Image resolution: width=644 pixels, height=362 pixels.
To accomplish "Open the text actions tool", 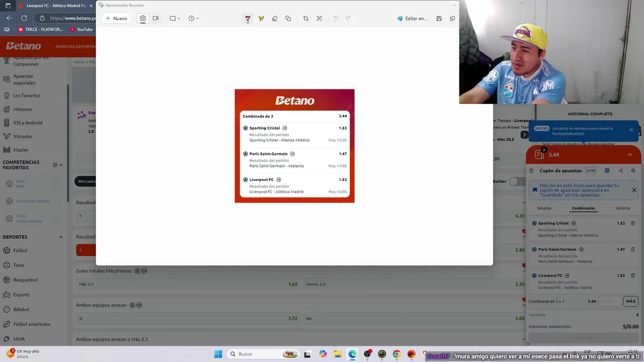I will coord(319,19).
